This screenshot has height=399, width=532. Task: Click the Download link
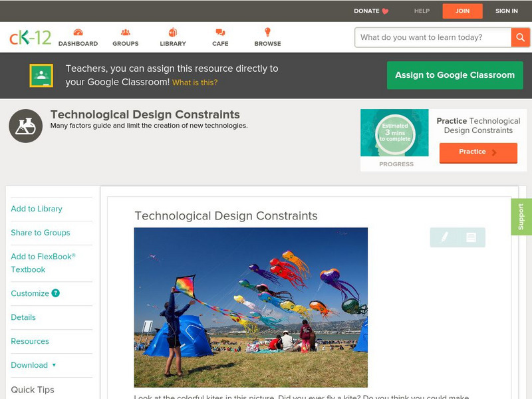29,365
